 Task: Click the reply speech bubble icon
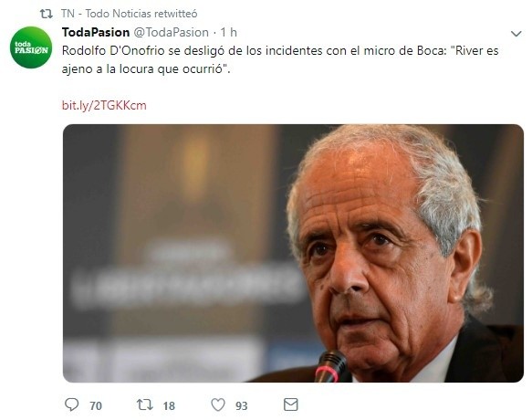coord(71,404)
